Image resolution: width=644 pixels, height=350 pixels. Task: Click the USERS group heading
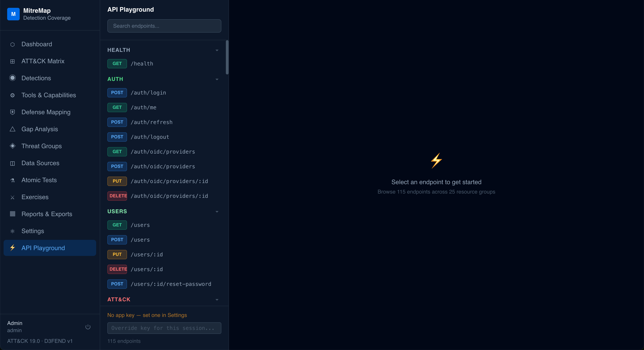[117, 211]
